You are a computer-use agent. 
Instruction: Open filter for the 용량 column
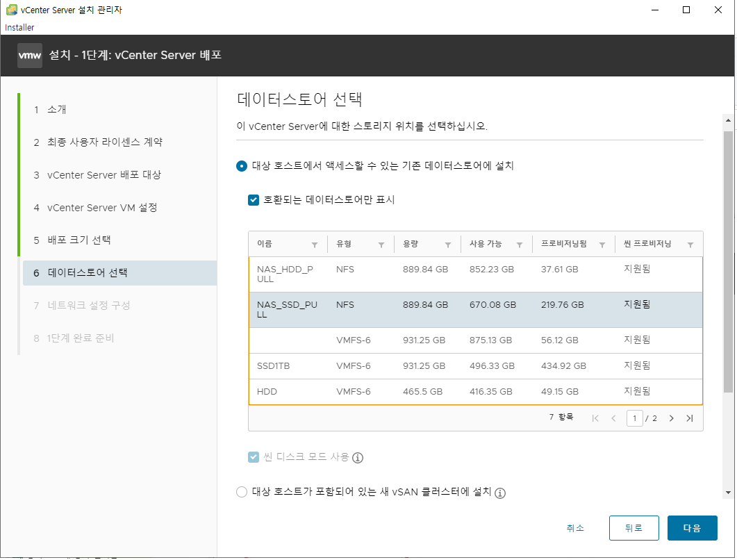[x=448, y=245]
